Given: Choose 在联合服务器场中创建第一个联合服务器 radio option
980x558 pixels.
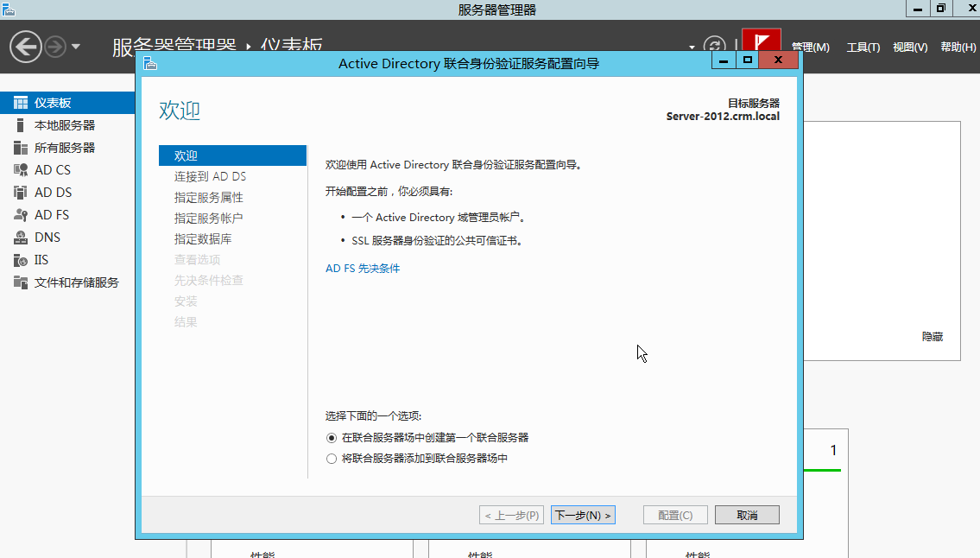Looking at the screenshot, I should click(x=332, y=438).
